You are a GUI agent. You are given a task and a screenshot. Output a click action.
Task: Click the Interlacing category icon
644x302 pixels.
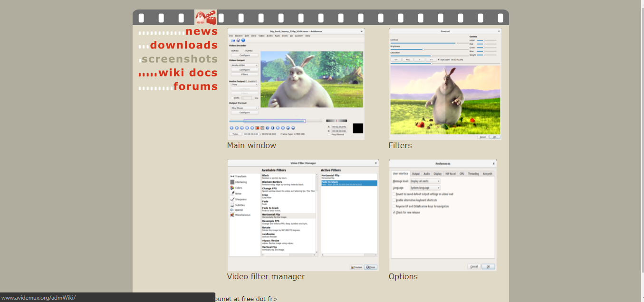(232, 182)
